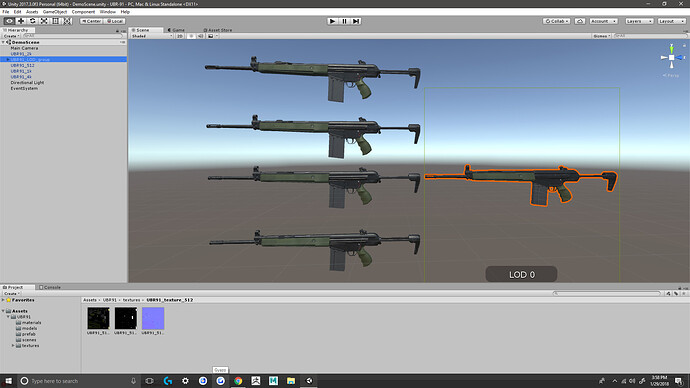Toggle Center pivot mode button

point(92,21)
